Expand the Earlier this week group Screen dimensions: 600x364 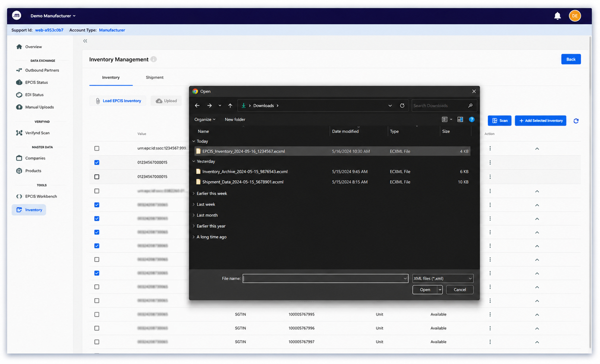194,193
